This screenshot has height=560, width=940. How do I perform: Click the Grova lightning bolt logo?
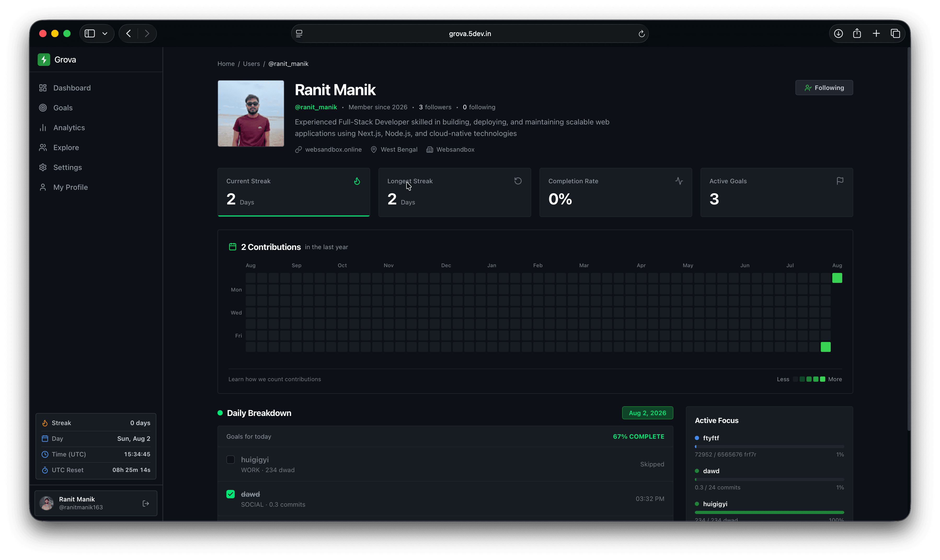coord(44,60)
